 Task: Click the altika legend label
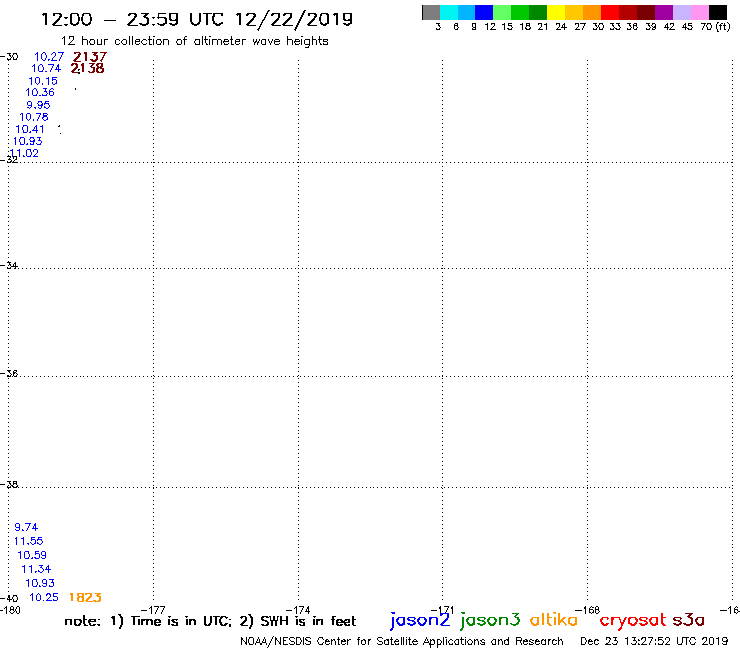554,620
